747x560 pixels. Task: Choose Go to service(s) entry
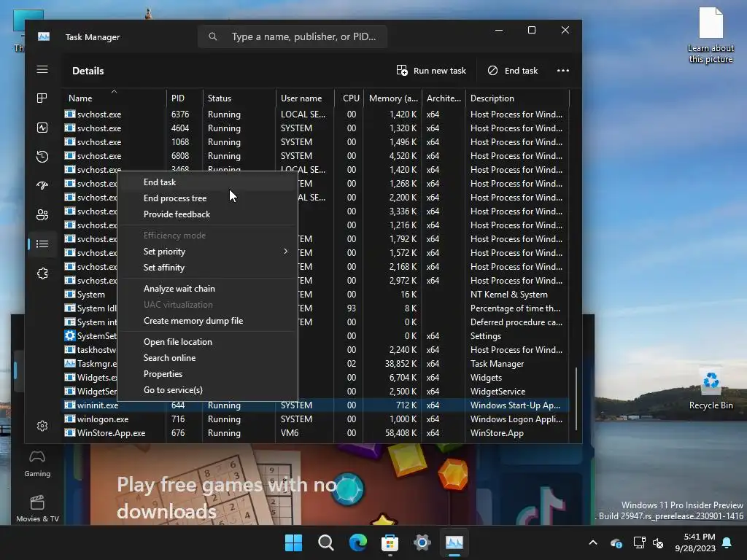pos(207,390)
